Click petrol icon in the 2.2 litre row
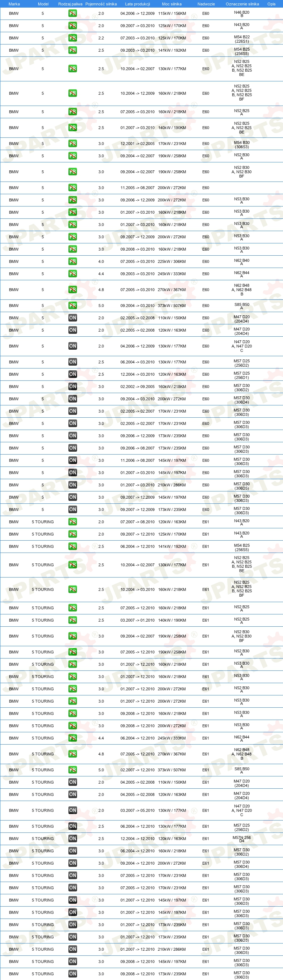Viewport: 283px width, 980px height. [x=72, y=38]
